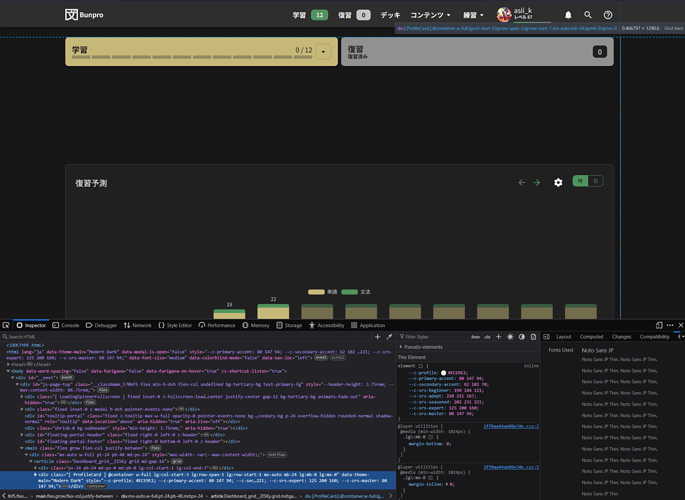Image resolution: width=685 pixels, height=500 pixels.
Task: Open CSS source link for margin-inline rule
Action: (x=511, y=467)
